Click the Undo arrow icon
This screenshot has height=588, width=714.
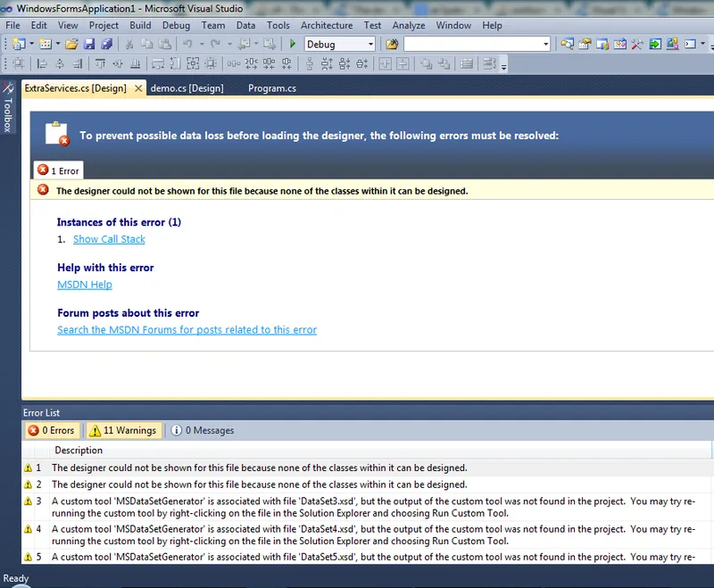tap(187, 44)
